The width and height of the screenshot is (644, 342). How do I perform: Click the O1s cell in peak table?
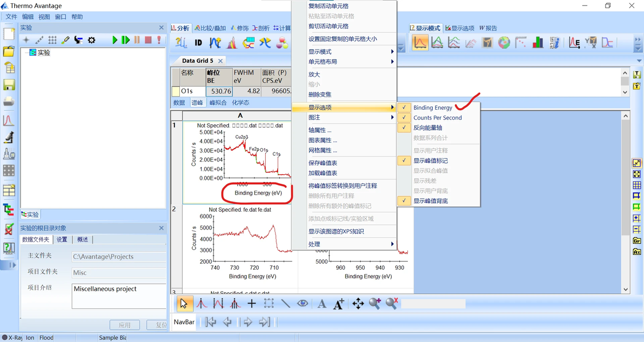[x=193, y=91]
